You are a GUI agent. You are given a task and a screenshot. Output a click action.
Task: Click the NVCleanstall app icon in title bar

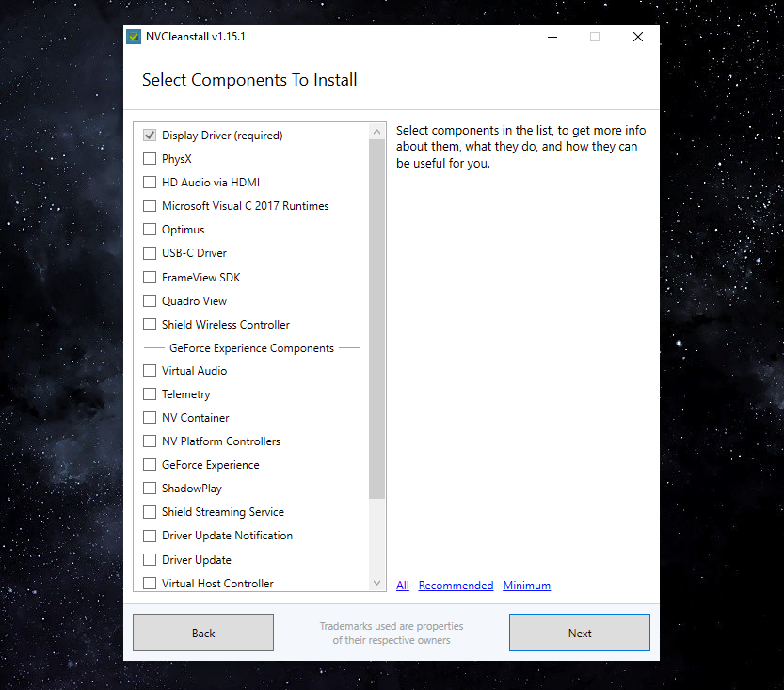(x=134, y=37)
